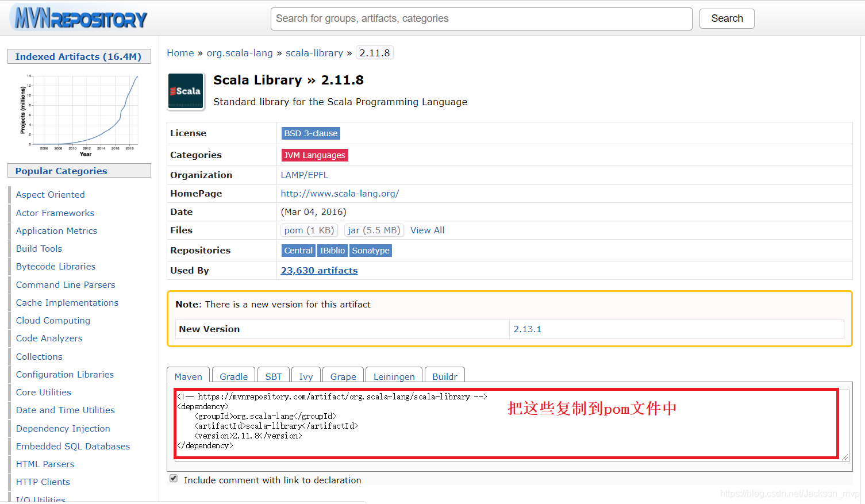865x504 pixels.
Task: Download the pom (1 KB) file
Action: 309,230
